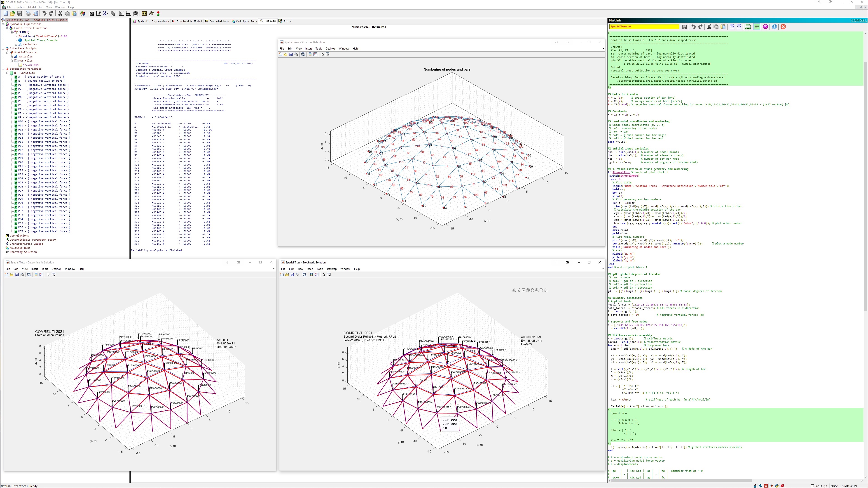Screen dimensions: 868x488
Task: Click the Python icon in the status bar
Action: (777, 486)
